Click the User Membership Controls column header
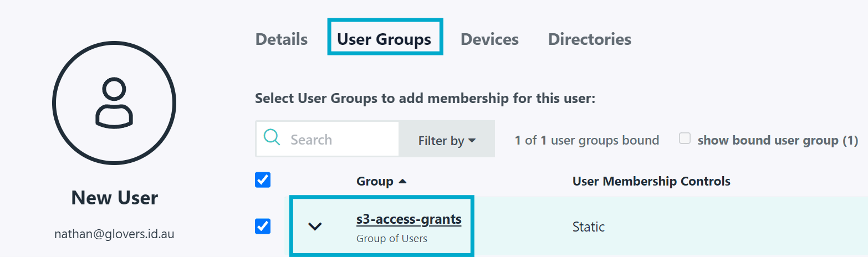The image size is (868, 257). tap(651, 182)
